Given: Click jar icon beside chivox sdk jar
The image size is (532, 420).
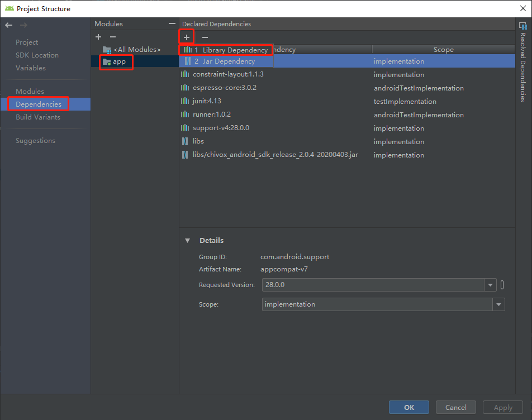Looking at the screenshot, I should coord(185,155).
